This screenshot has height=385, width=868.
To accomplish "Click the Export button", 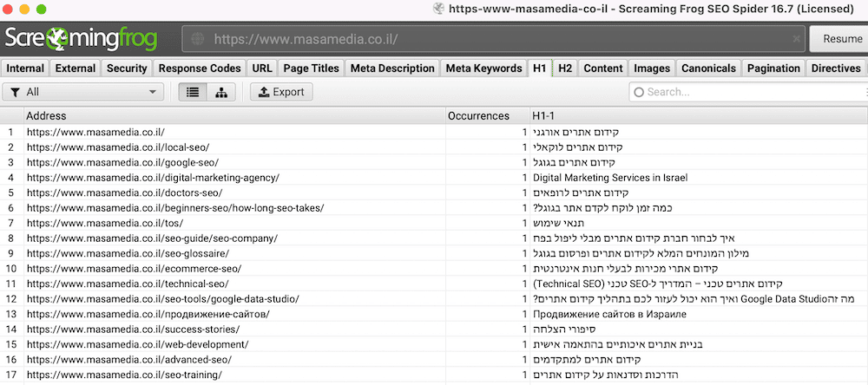I will point(281,93).
